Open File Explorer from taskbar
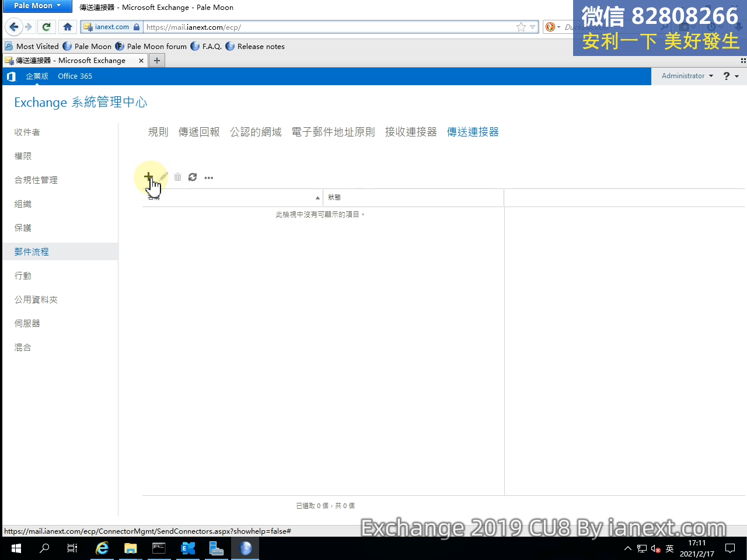The height and width of the screenshot is (560, 747). pyautogui.click(x=130, y=548)
